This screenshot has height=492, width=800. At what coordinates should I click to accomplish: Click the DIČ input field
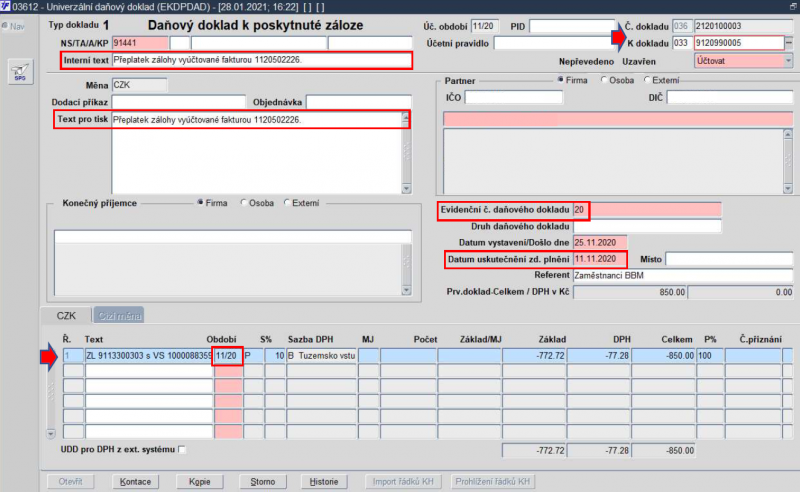pos(730,97)
